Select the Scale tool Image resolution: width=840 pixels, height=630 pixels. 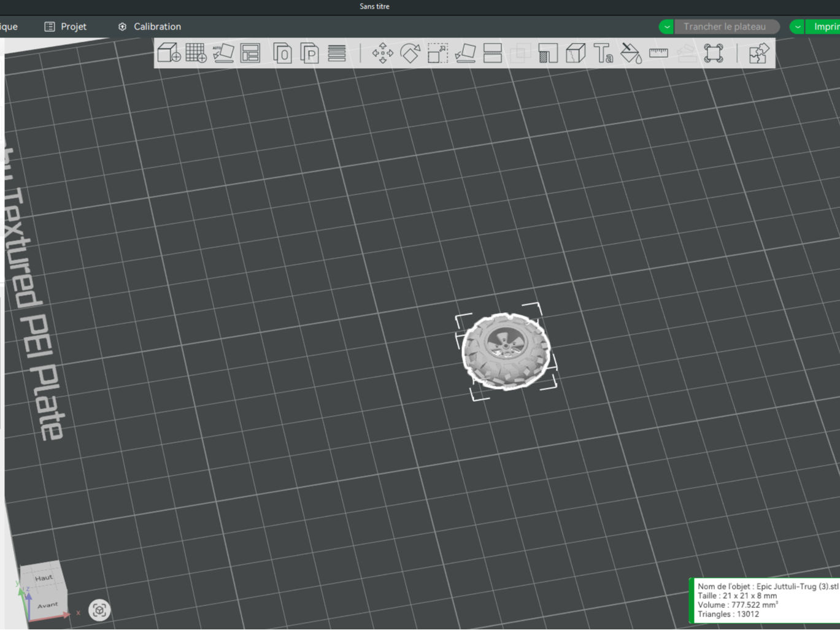(437, 53)
